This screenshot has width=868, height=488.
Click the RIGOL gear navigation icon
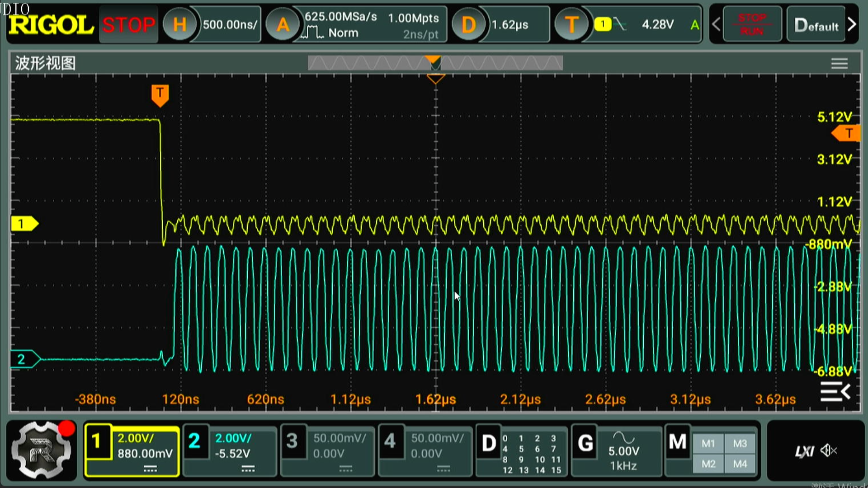click(42, 450)
